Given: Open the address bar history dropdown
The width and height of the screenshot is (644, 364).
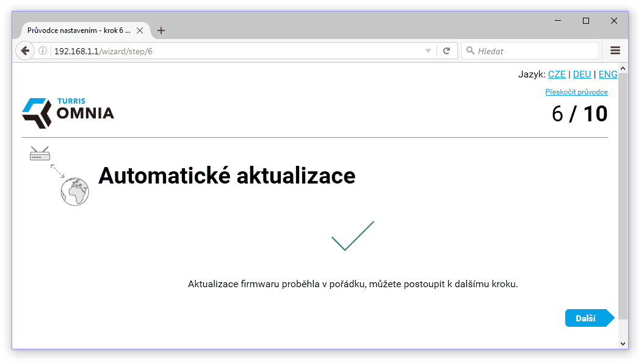Looking at the screenshot, I should click(x=428, y=51).
